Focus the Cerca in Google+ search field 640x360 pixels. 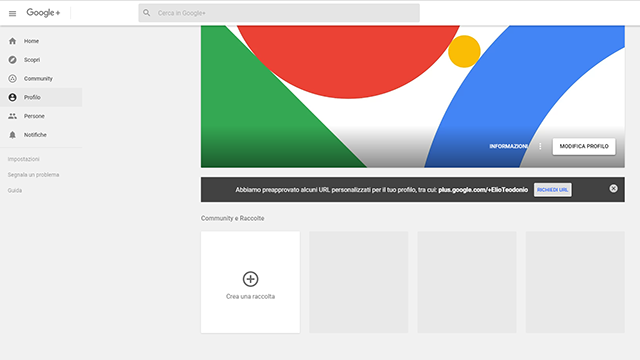(279, 13)
